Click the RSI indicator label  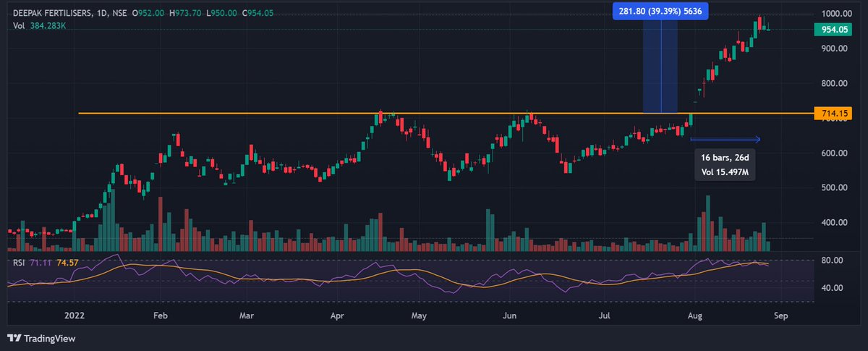(x=19, y=262)
